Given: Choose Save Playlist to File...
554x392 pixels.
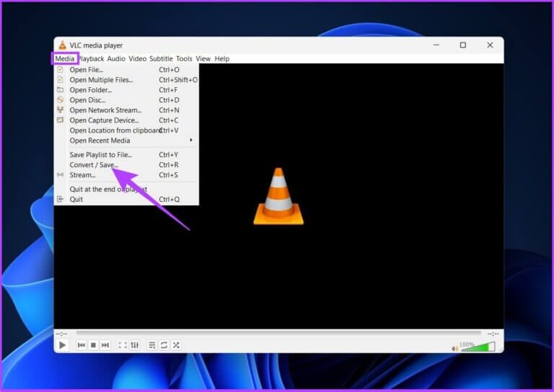Looking at the screenshot, I should (x=126, y=155).
